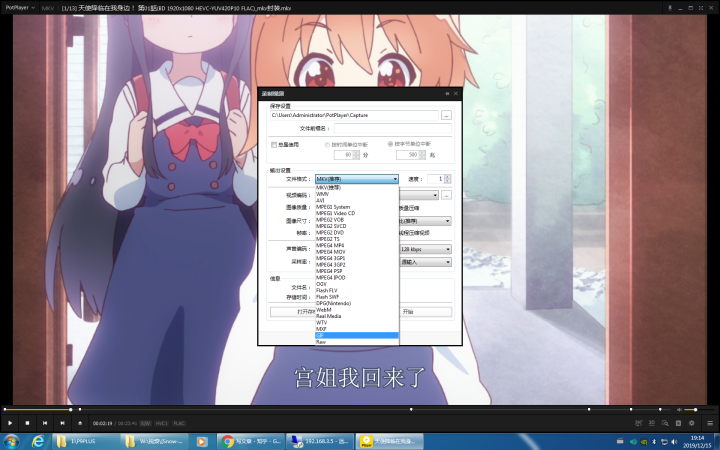Pick MPEG1 System from the list
This screenshot has width=720, height=450.
pos(357,207)
